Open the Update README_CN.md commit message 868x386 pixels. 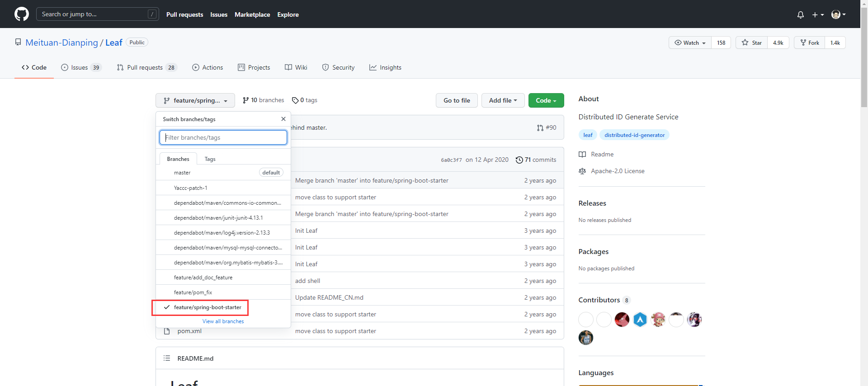(x=329, y=297)
